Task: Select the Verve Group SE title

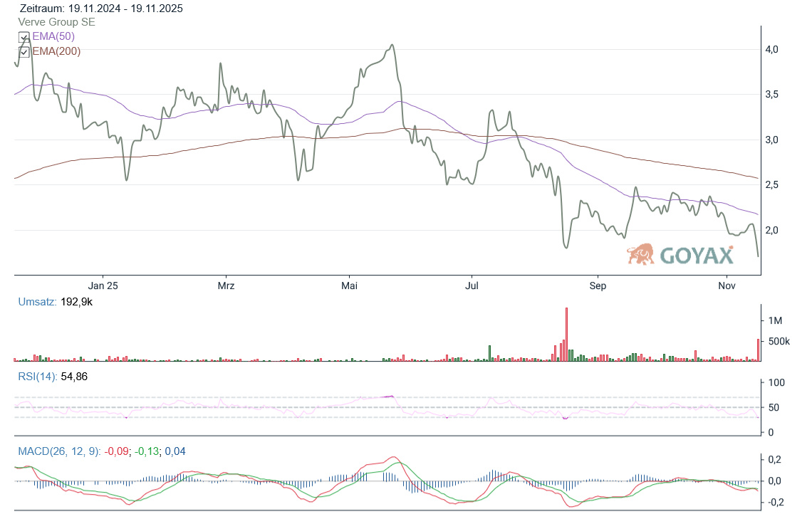Action: [x=56, y=22]
